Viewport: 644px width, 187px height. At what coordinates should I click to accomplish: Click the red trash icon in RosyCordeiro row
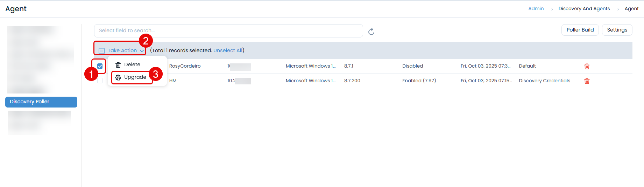587,67
